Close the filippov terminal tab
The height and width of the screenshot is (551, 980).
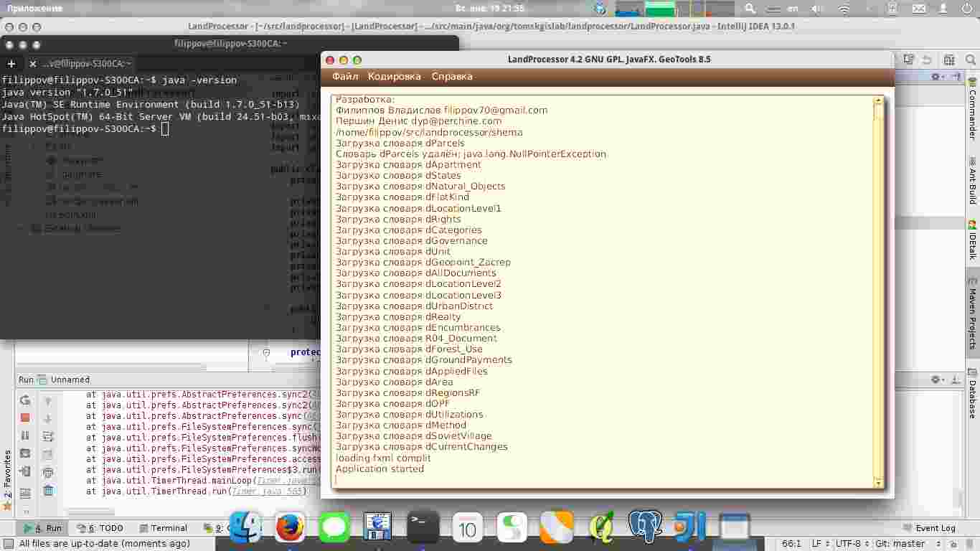pos(32,64)
